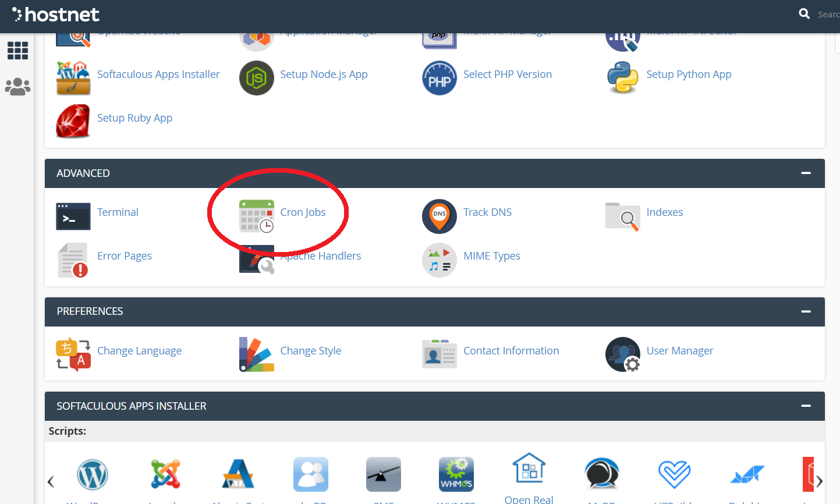This screenshot has height=504, width=840.
Task: Collapse the Advanced section
Action: click(806, 173)
